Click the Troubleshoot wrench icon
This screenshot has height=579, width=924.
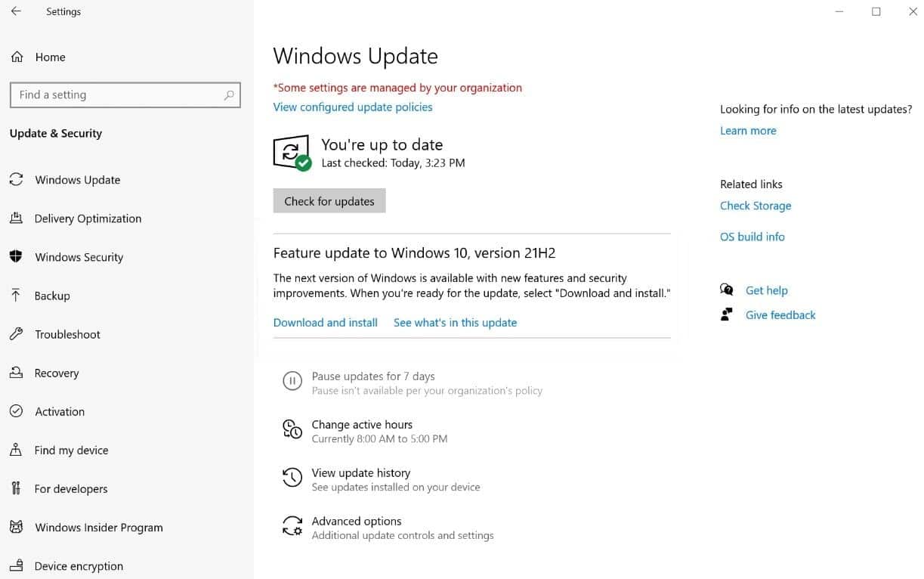(16, 334)
